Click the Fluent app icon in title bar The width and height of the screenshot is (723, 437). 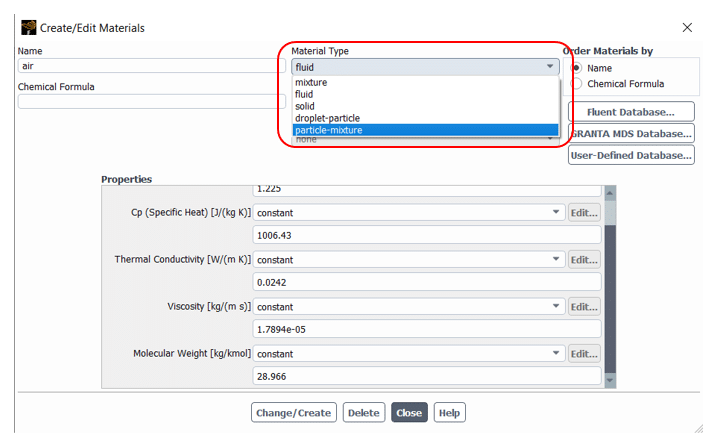coord(28,27)
